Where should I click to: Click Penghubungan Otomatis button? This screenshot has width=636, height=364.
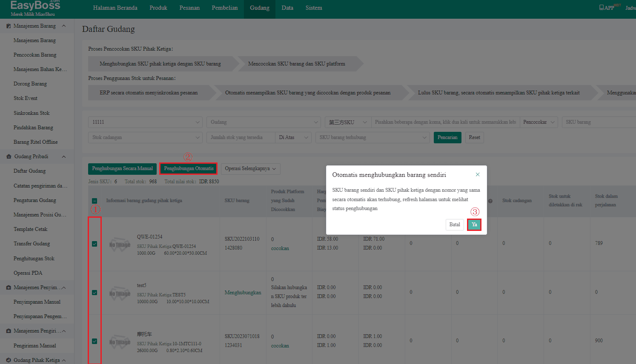[189, 169]
